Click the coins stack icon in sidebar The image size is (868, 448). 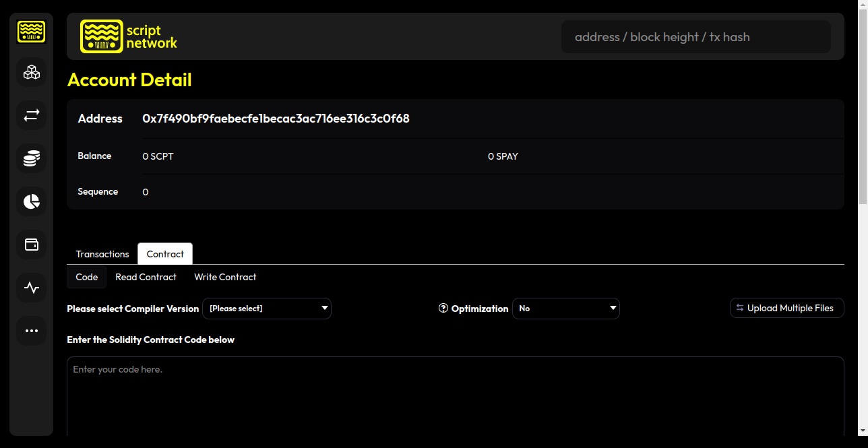point(32,158)
